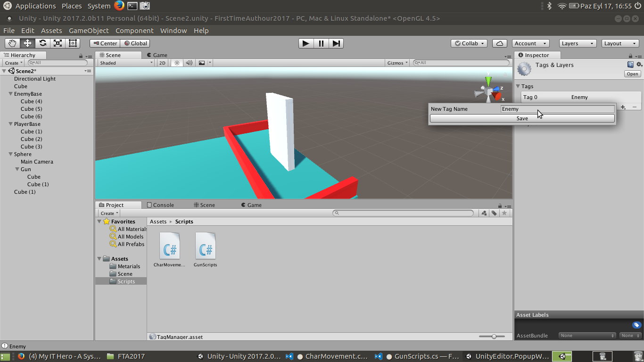
Task: Select the Rect transform tool
Action: point(73,43)
